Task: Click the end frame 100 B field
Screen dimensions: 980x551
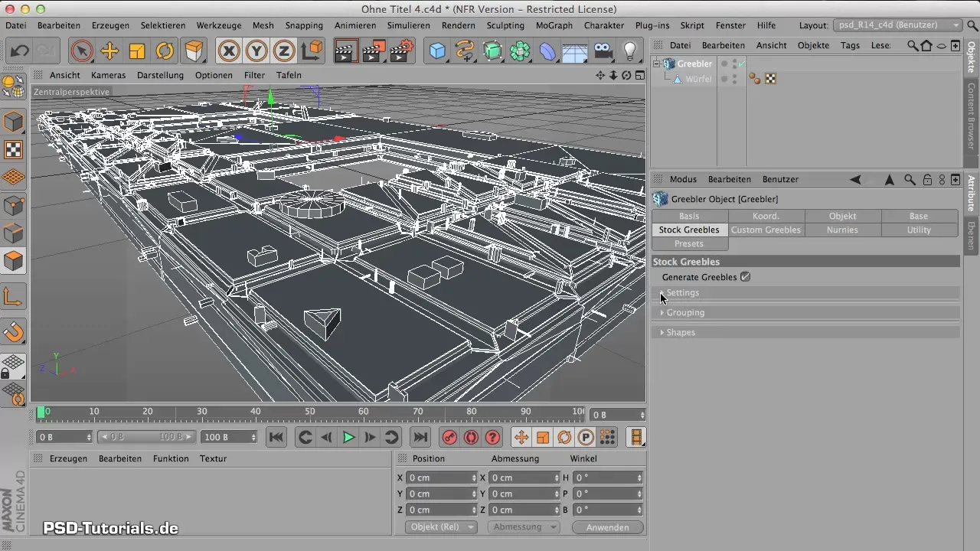Action: (x=228, y=437)
